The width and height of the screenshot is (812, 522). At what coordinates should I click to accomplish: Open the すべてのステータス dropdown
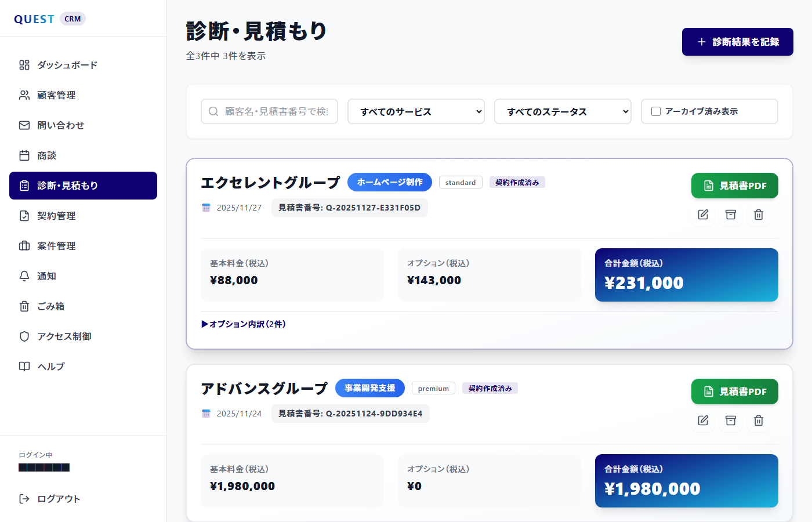pyautogui.click(x=562, y=111)
